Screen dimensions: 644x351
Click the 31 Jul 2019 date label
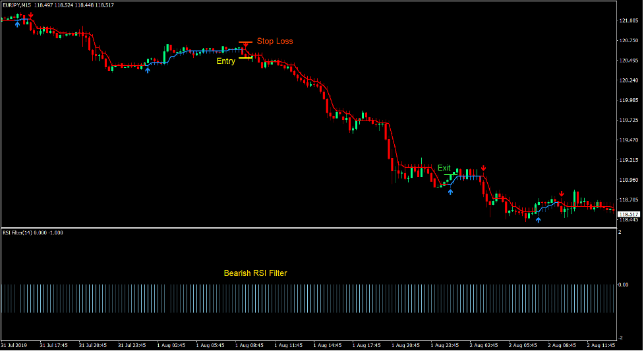(14, 345)
